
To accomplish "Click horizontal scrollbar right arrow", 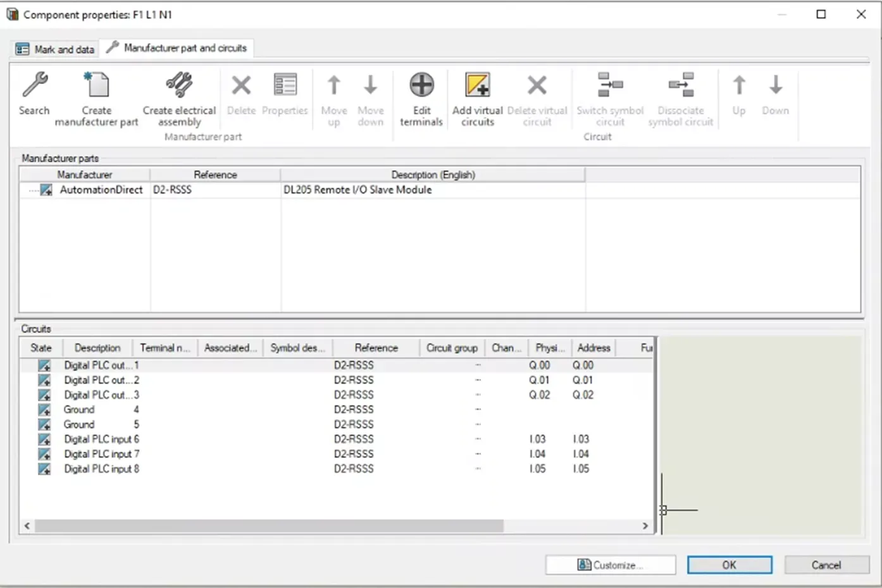I will tap(645, 526).
